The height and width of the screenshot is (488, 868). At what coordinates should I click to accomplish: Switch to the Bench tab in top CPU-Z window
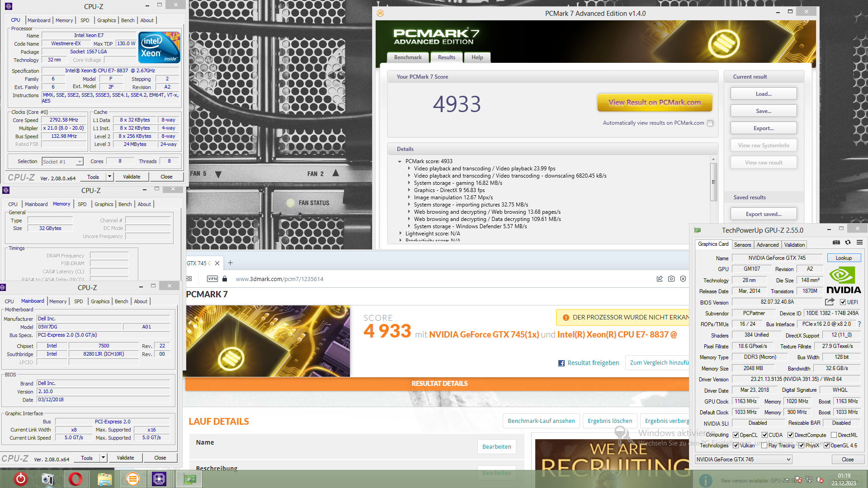coord(128,20)
